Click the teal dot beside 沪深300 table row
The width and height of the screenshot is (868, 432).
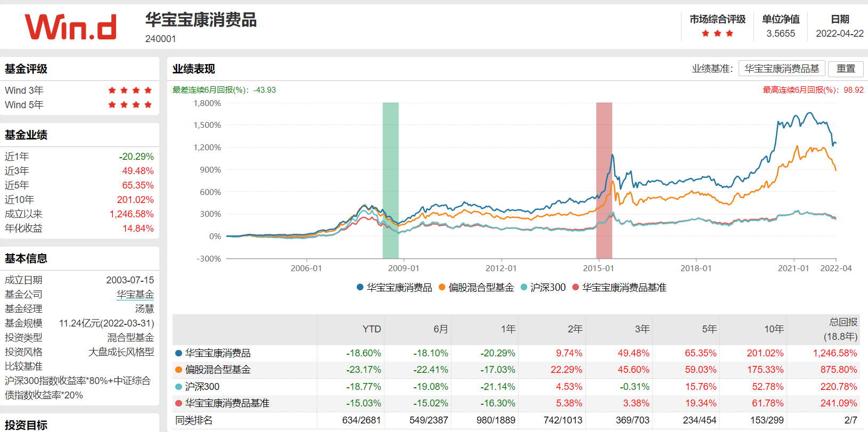click(x=178, y=387)
